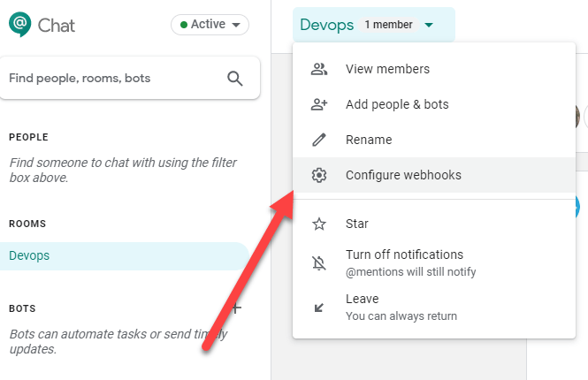This screenshot has width=588, height=380.
Task: Click the Google Chat logo icon
Action: [21, 24]
